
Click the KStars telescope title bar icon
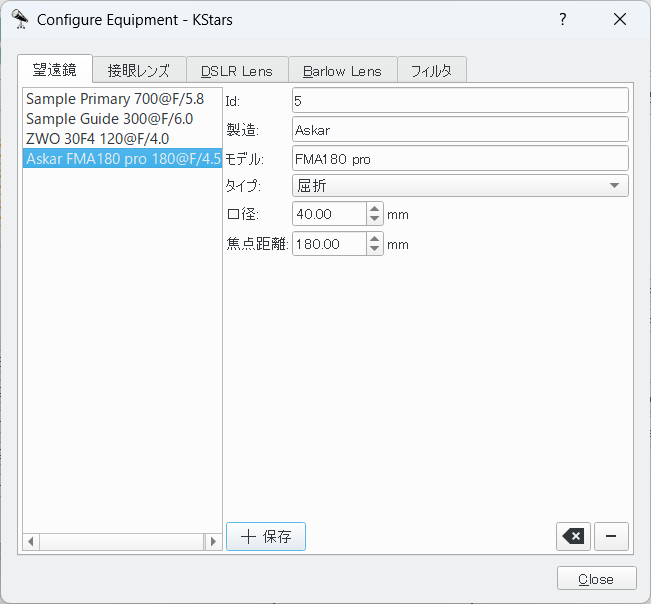click(19, 19)
